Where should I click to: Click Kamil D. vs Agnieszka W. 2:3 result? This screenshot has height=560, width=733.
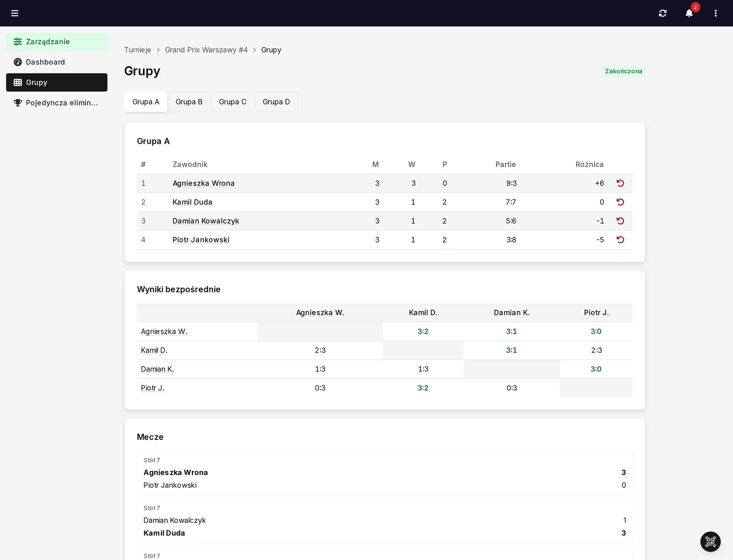coord(320,350)
